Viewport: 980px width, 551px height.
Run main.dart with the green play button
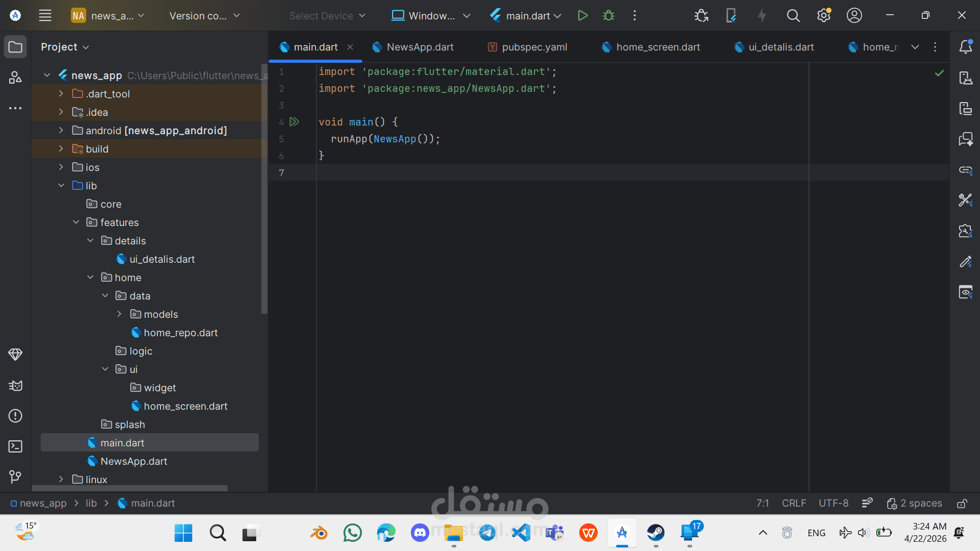click(x=582, y=15)
